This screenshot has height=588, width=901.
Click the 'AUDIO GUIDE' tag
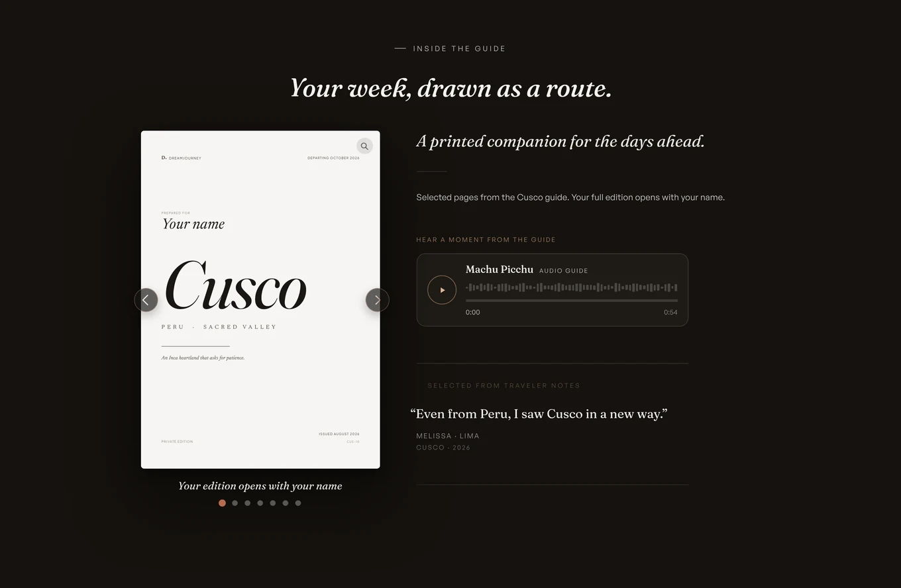564,271
